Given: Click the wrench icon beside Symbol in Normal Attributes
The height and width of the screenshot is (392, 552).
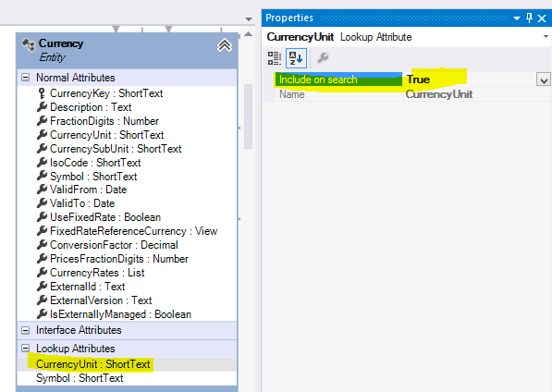Looking at the screenshot, I should pos(42,177).
